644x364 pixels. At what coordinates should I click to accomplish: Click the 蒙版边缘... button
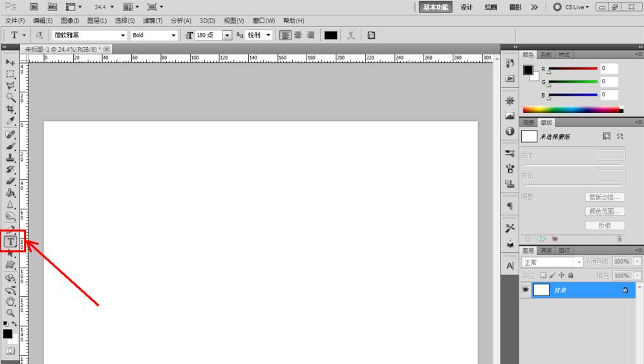pos(605,197)
